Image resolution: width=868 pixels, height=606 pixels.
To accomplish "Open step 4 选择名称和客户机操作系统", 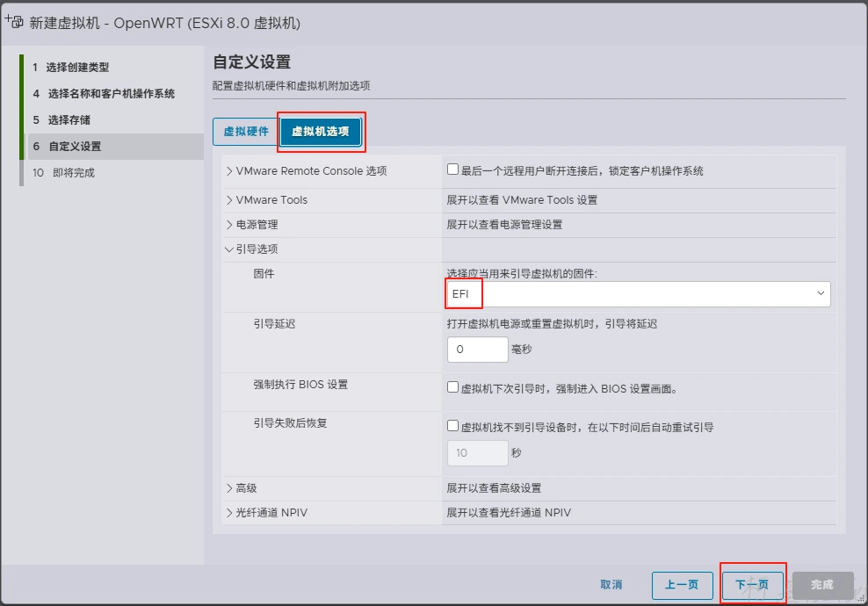I will pos(111,94).
